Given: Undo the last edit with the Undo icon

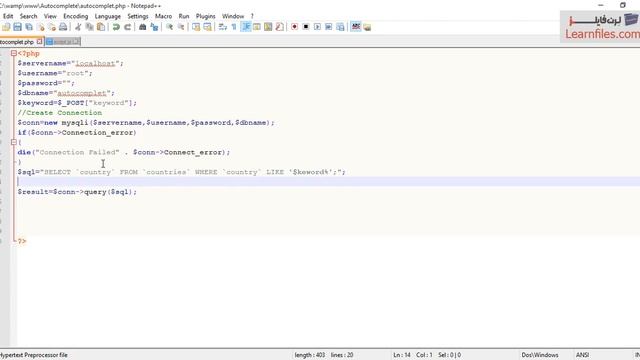Looking at the screenshot, I should pos(116,27).
